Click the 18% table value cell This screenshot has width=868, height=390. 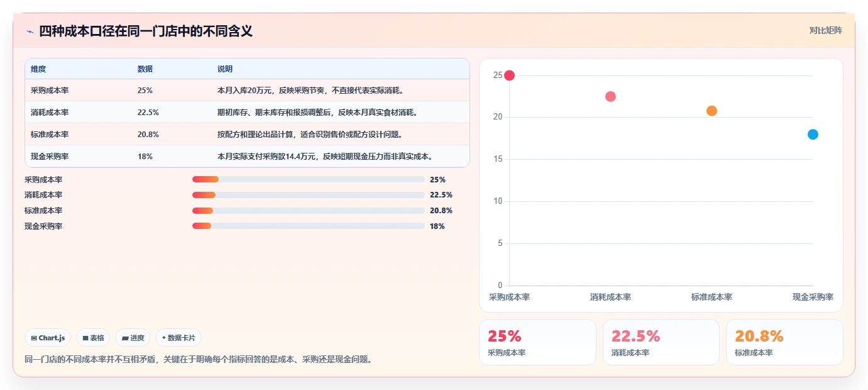coord(145,157)
